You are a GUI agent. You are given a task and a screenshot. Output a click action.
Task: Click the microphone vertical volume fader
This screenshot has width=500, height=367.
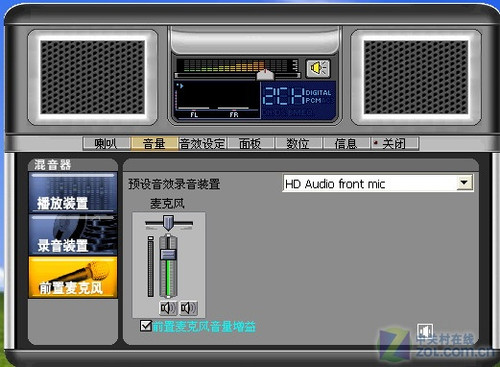pos(168,254)
